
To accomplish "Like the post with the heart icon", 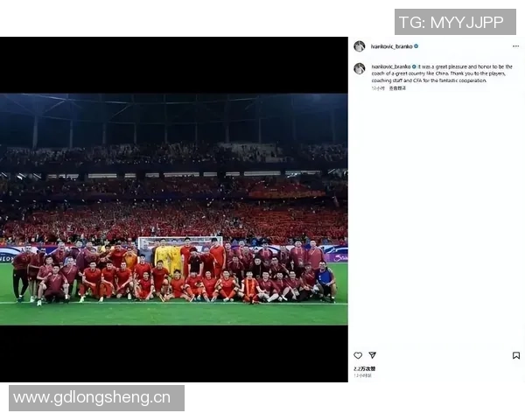I will tap(358, 355).
